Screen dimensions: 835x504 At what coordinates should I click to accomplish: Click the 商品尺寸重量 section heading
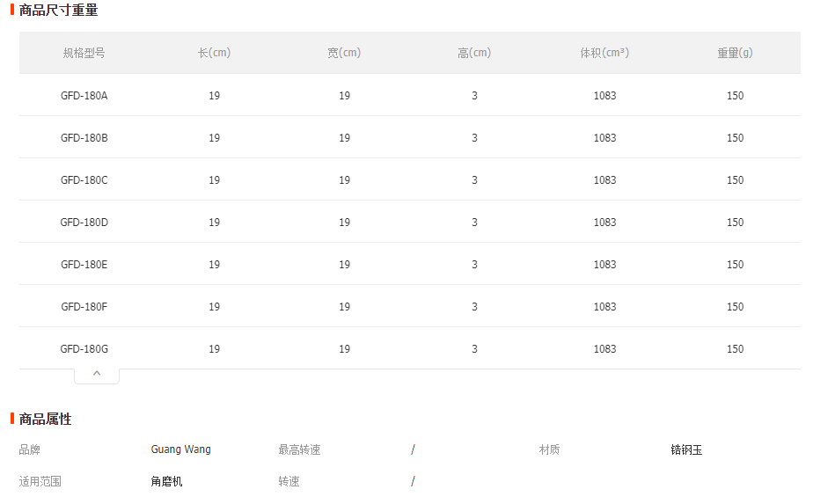tap(58, 10)
